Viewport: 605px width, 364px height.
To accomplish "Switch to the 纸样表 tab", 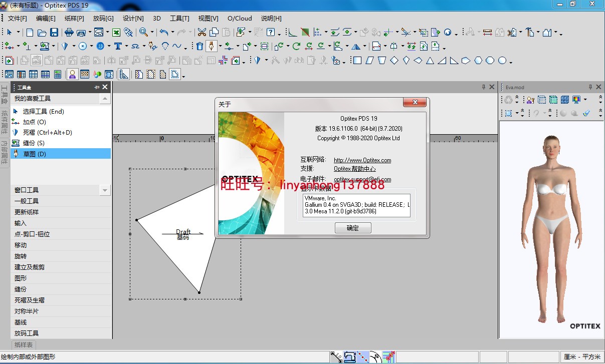I will coord(23,345).
